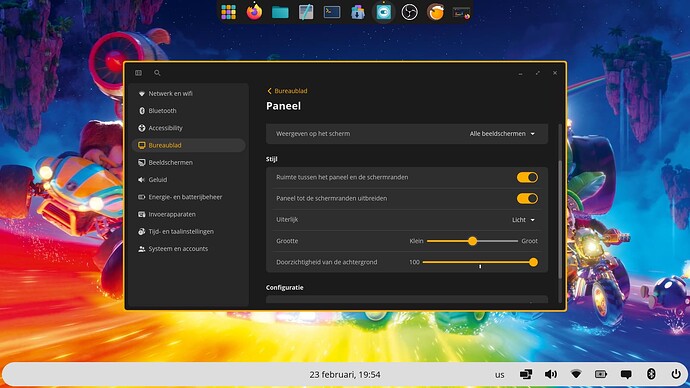The width and height of the screenshot is (690, 388).
Task: Click the workspaces icon in the panel
Action: (525, 374)
